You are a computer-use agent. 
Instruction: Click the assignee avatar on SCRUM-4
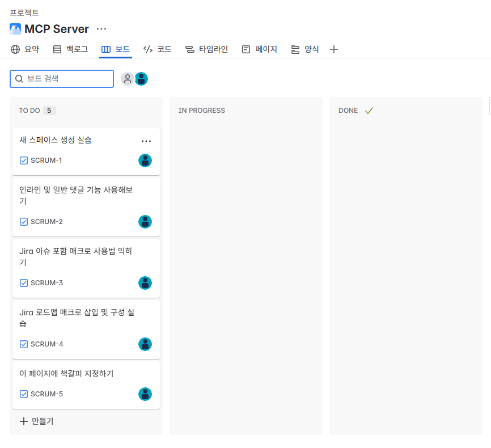coord(145,344)
